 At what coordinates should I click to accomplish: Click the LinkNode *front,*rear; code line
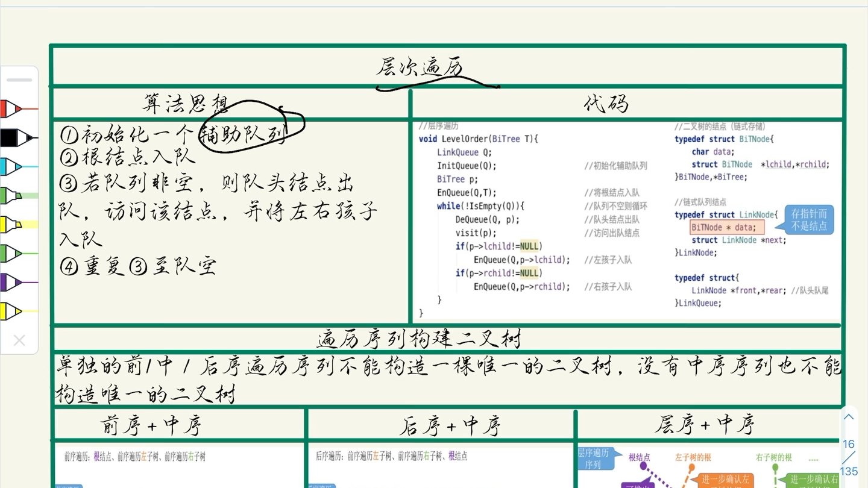(x=740, y=290)
